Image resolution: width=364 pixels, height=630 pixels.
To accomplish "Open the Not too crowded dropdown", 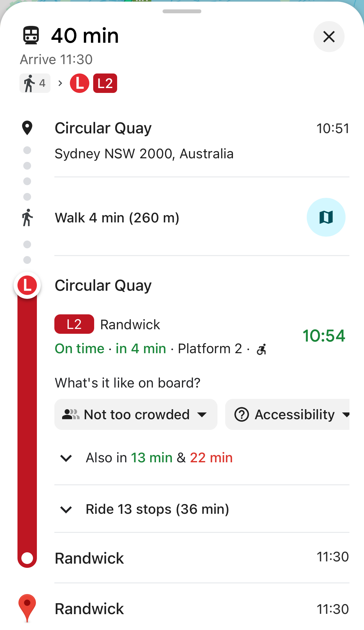I will point(136,414).
